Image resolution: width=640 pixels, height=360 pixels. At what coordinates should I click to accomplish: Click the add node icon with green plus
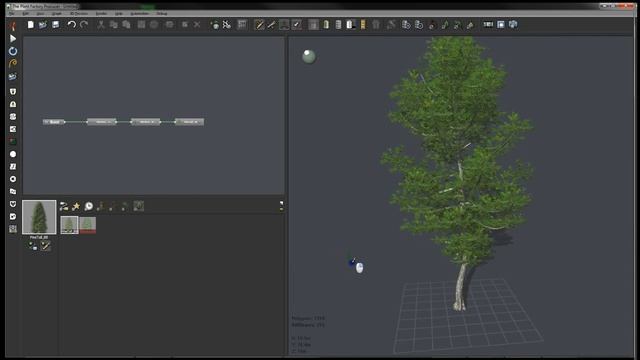[214, 25]
